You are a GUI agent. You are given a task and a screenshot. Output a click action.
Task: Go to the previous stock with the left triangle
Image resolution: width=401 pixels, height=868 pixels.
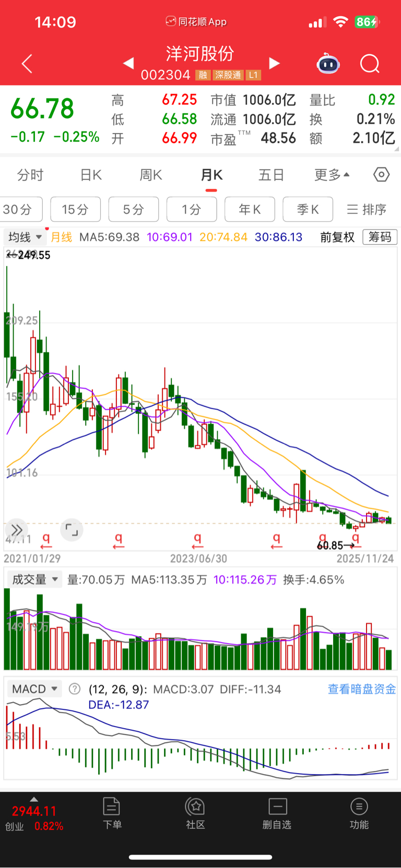pos(128,63)
